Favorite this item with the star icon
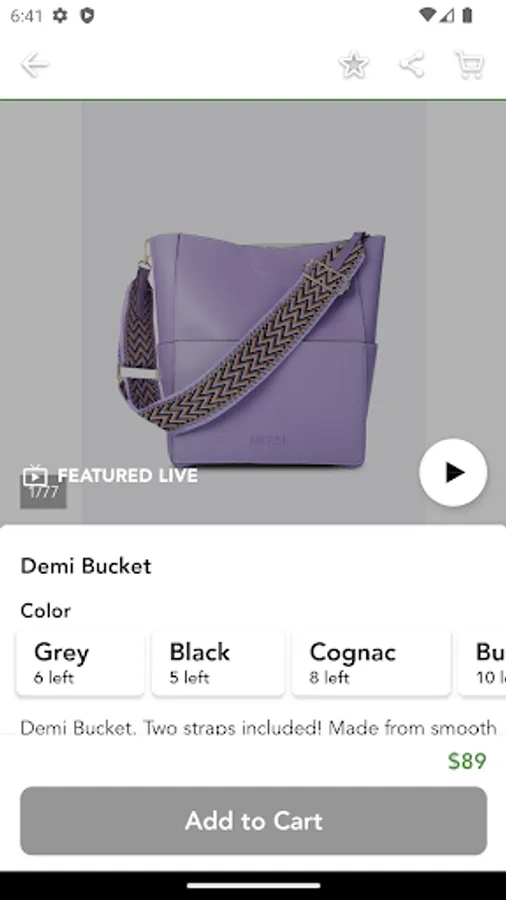 tap(353, 64)
